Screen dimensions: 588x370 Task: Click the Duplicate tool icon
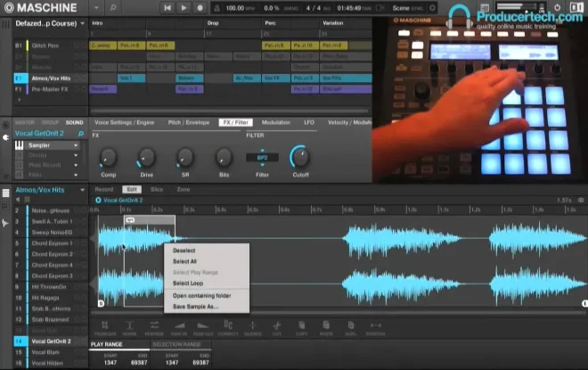tap(351, 325)
